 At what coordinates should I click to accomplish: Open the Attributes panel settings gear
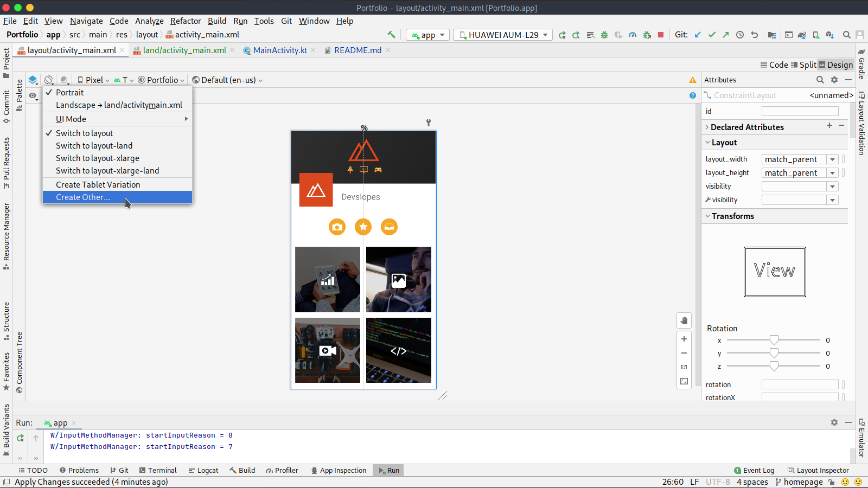click(834, 80)
